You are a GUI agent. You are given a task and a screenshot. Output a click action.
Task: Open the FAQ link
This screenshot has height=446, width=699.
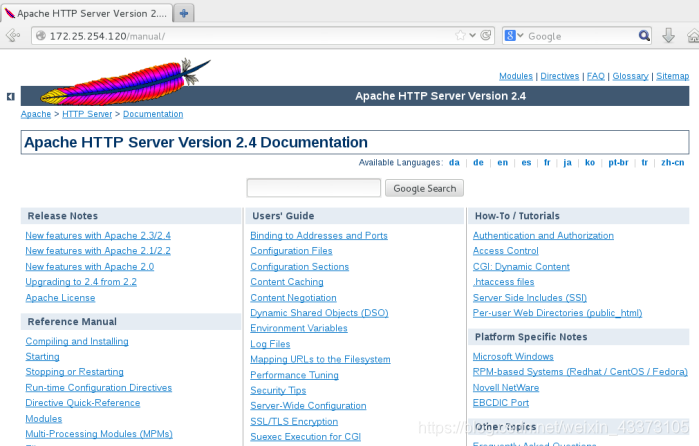pos(596,76)
